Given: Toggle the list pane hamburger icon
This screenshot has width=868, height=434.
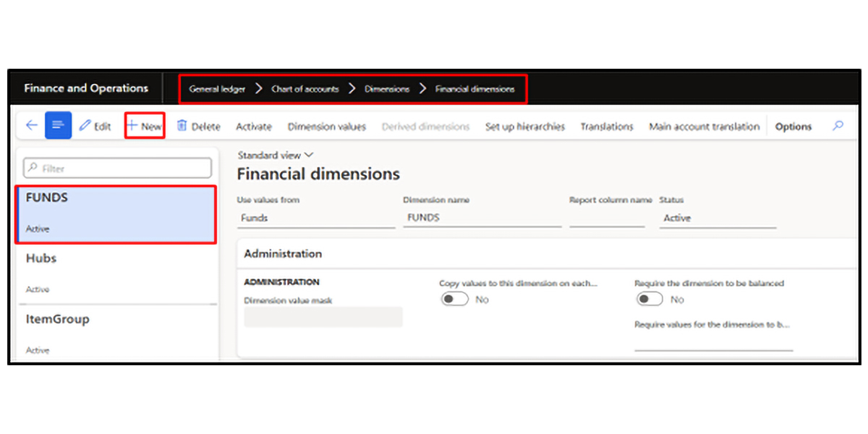Looking at the screenshot, I should (x=58, y=126).
